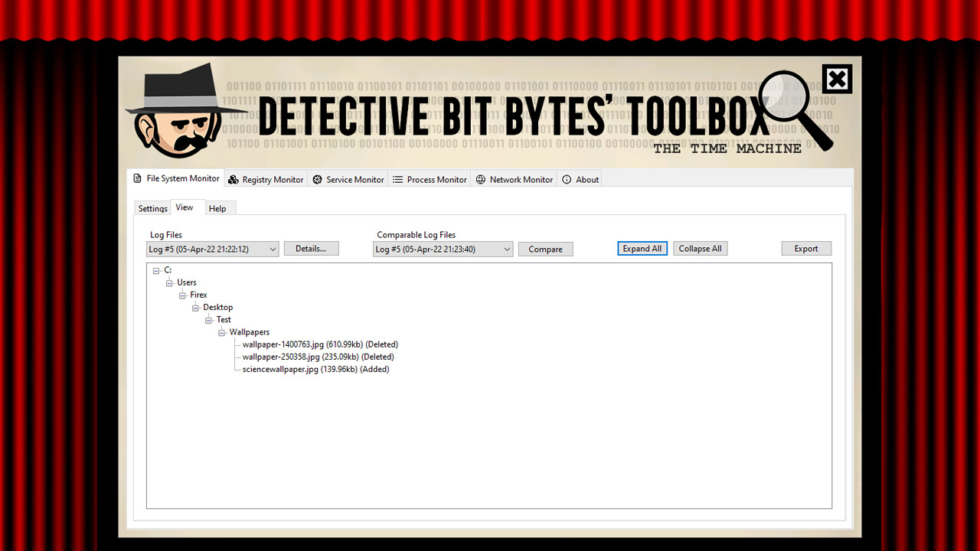This screenshot has height=551, width=980.
Task: Open the Help tab
Action: tap(218, 207)
